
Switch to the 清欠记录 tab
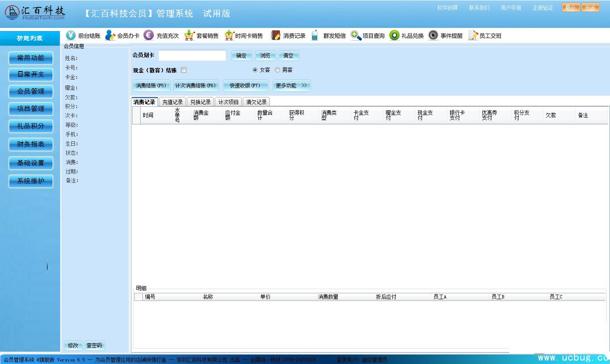(256, 102)
